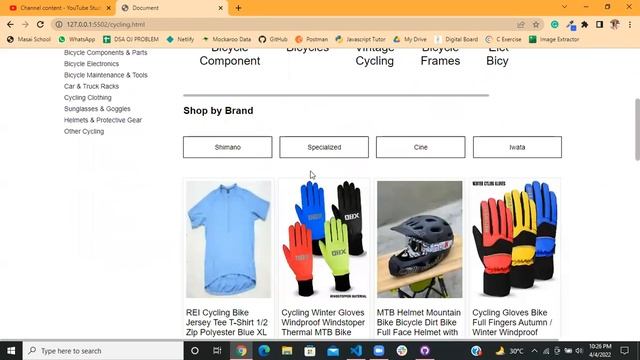Open Chrome profile avatar
Image resolution: width=640 pixels, height=360 pixels.
[615, 24]
